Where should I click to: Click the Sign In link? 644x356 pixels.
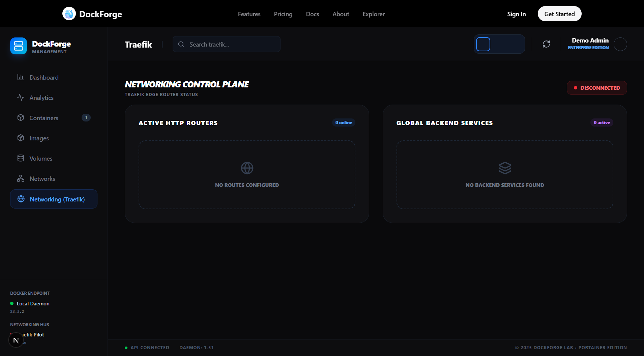pyautogui.click(x=516, y=14)
